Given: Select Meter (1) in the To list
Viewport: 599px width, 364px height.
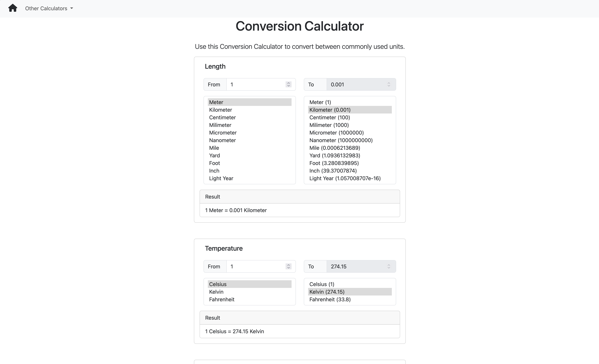Looking at the screenshot, I should point(350,102).
